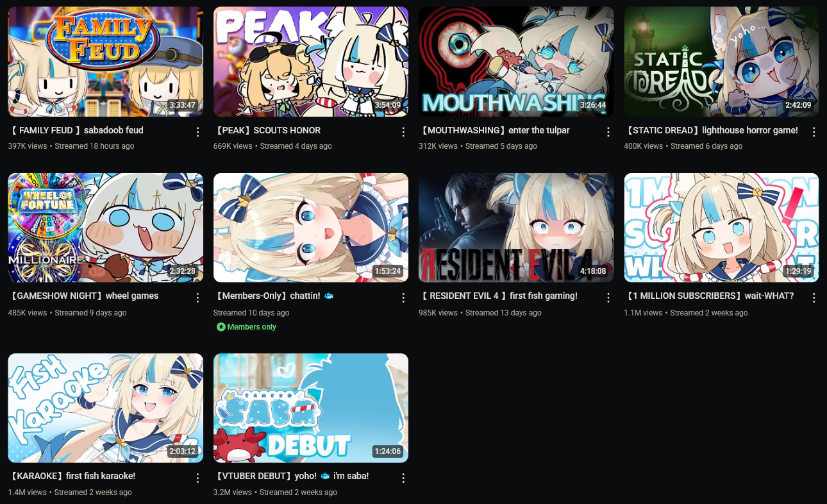Screen dimensions: 827x504
Task: Open the Static Dread lighthouse thumbnail
Action: (x=721, y=62)
